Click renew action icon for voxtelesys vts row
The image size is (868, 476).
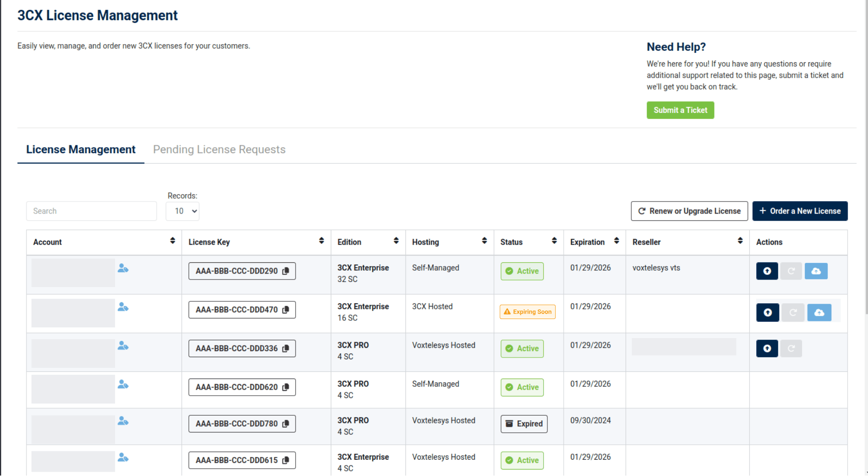click(x=791, y=271)
